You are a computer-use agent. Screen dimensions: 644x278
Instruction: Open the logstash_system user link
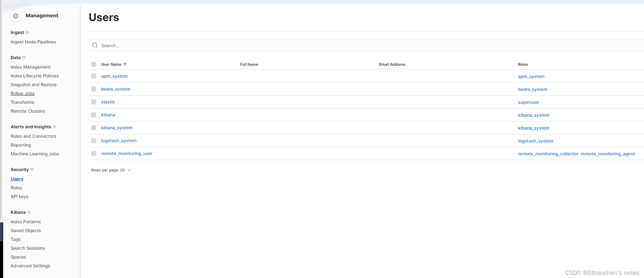coord(119,141)
